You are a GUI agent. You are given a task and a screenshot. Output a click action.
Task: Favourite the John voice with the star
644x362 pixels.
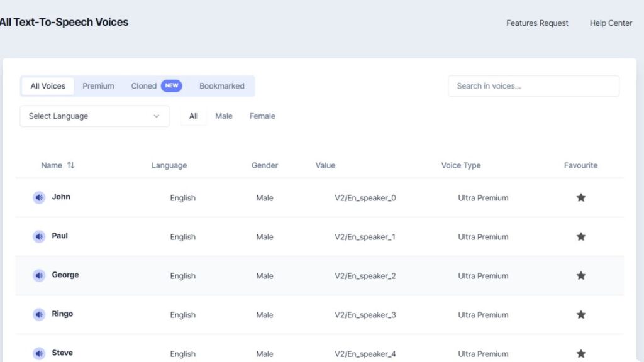click(580, 198)
